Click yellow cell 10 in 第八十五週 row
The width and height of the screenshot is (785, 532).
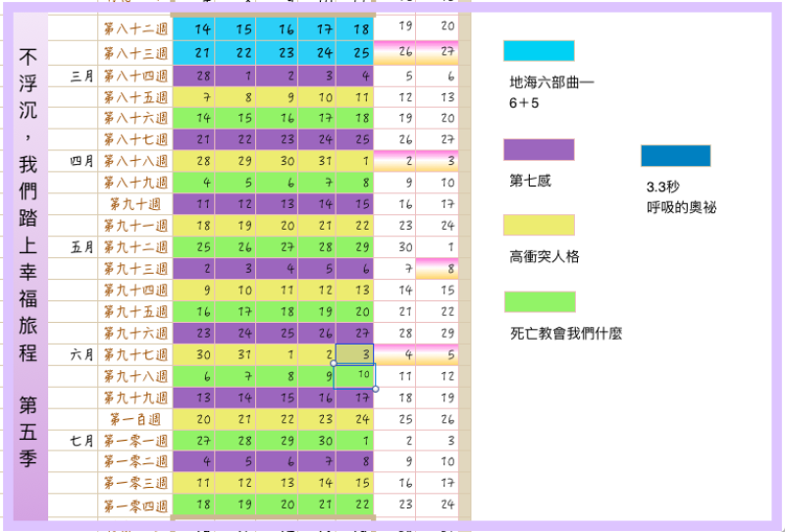point(317,97)
